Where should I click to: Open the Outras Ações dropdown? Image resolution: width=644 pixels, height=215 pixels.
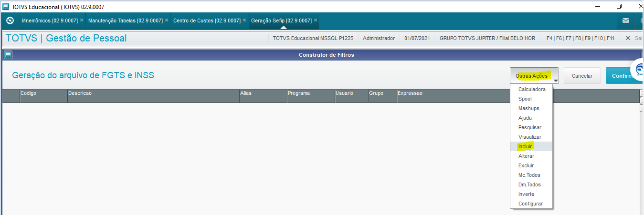coord(534,76)
